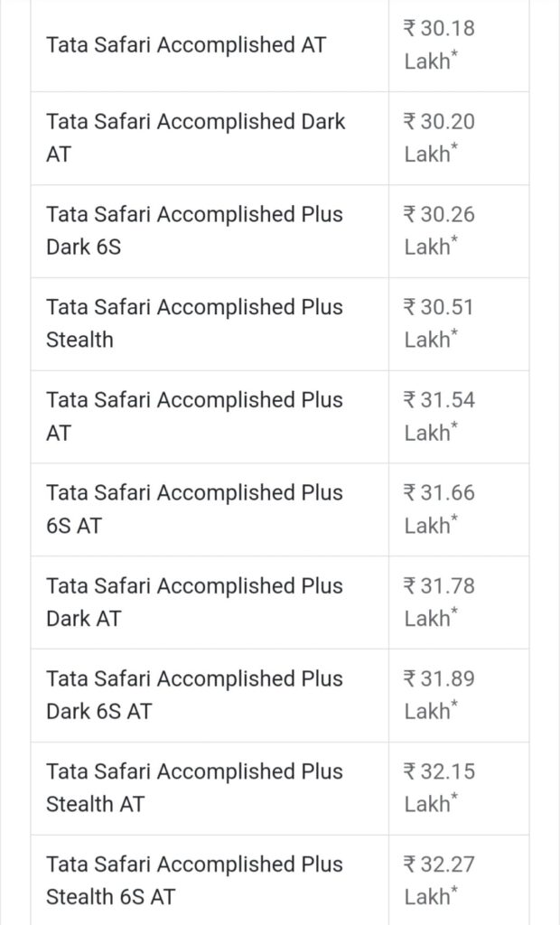Choose Tata Safari Accomplished Plus AT variant
The width and height of the screenshot is (560, 925).
(x=194, y=416)
